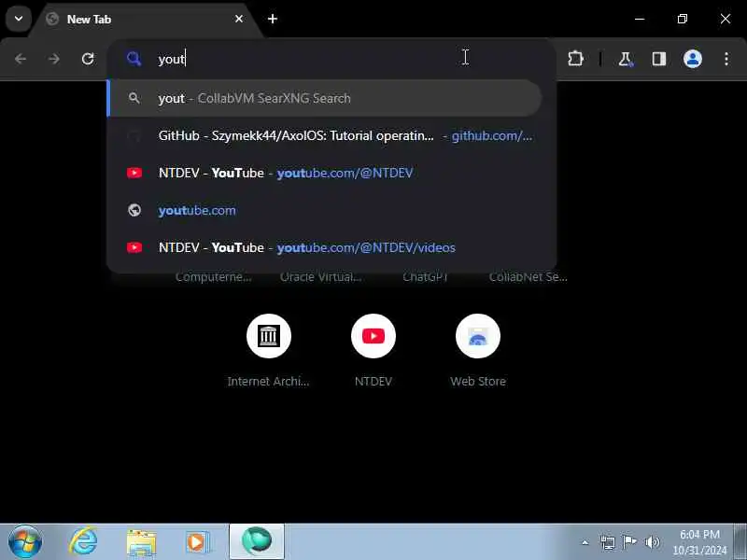Open the Web Store shortcut icon
The image size is (747, 560).
[478, 336]
